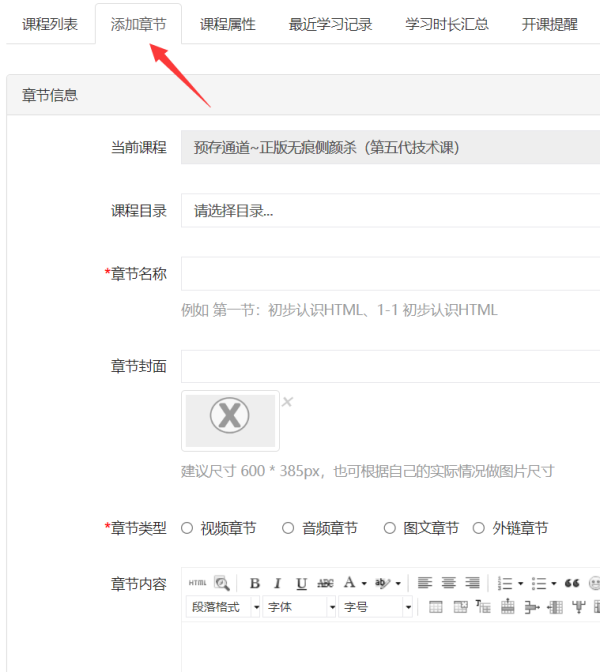Insert ordered numbered list

click(505, 584)
